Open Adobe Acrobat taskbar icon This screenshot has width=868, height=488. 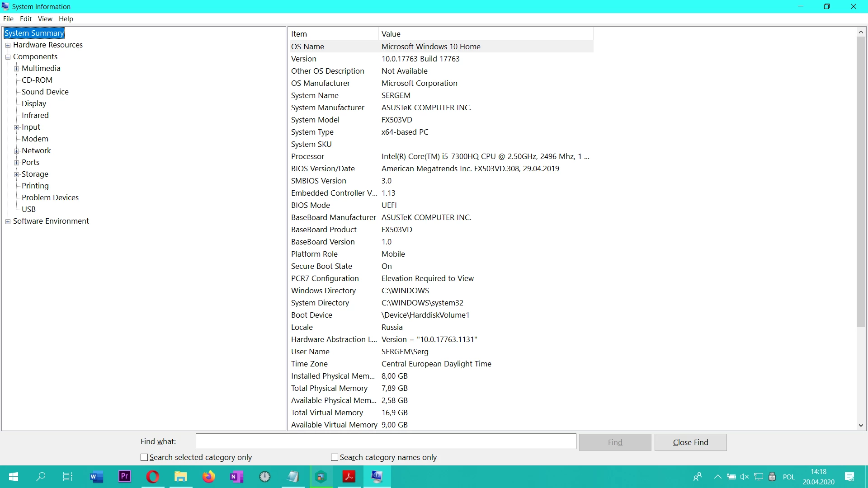349,477
